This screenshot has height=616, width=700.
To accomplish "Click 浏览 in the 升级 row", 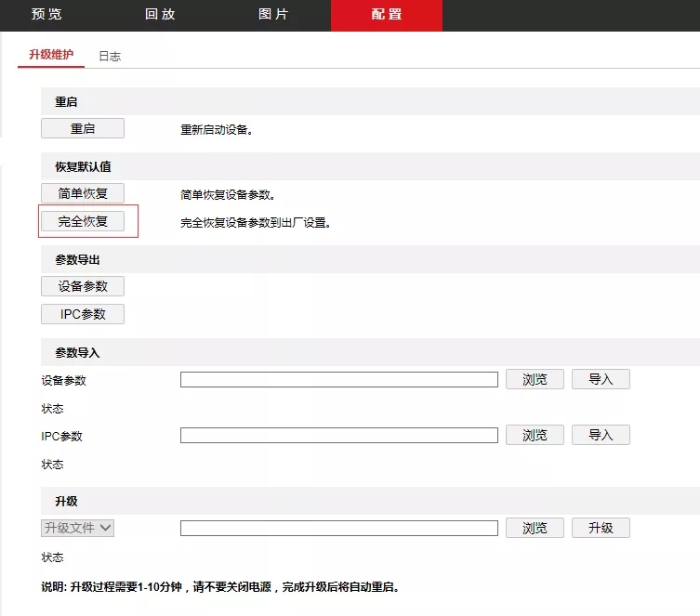I will click(x=535, y=528).
